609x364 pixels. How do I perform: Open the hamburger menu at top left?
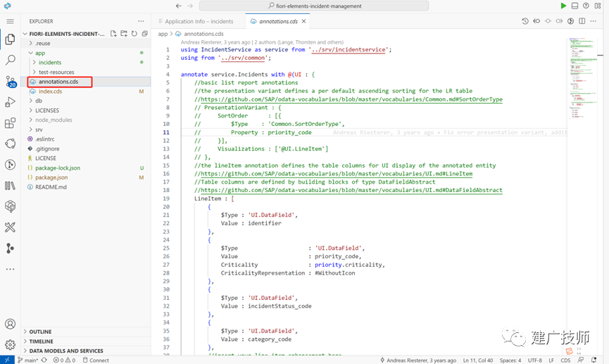coord(10,21)
